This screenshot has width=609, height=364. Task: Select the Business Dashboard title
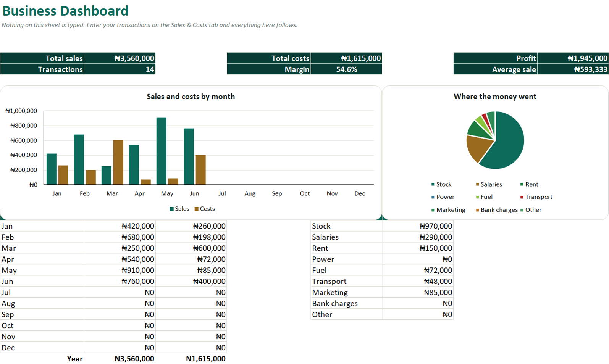[65, 11]
